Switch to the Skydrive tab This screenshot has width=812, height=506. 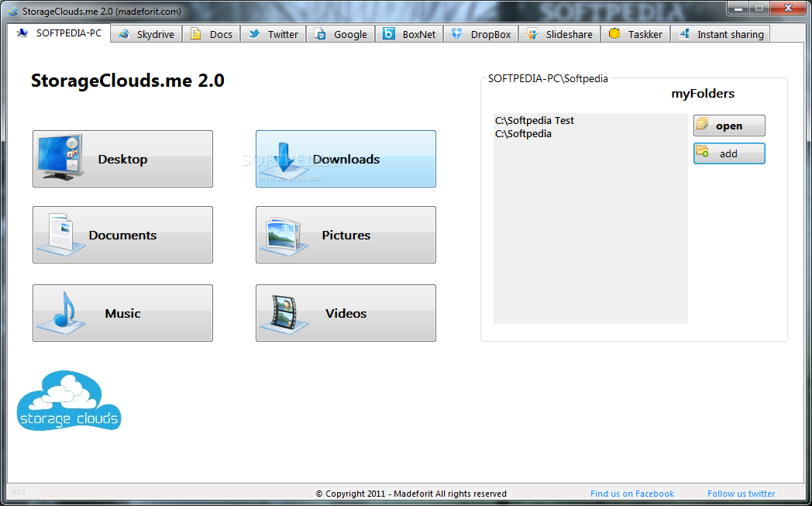(146, 34)
